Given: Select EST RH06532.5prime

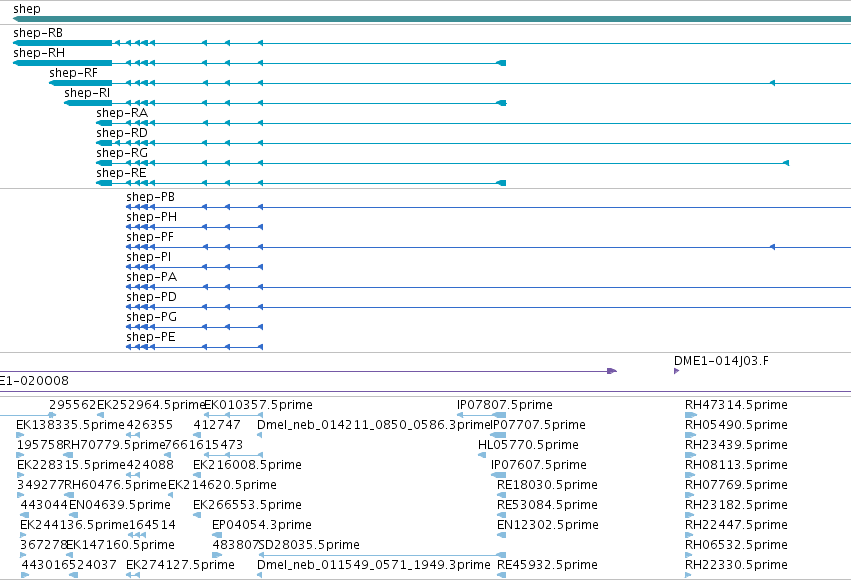Looking at the screenshot, I should coord(736,546).
